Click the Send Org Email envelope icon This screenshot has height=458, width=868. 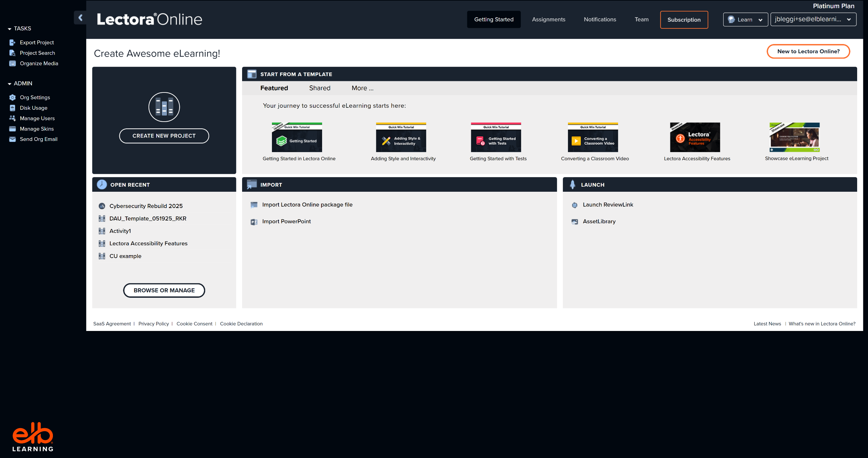pyautogui.click(x=13, y=139)
